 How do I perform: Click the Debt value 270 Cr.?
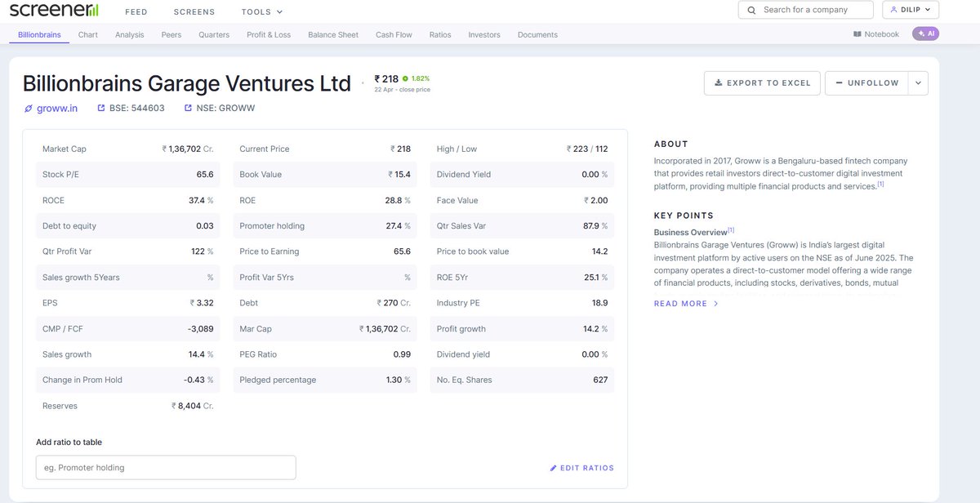(394, 303)
